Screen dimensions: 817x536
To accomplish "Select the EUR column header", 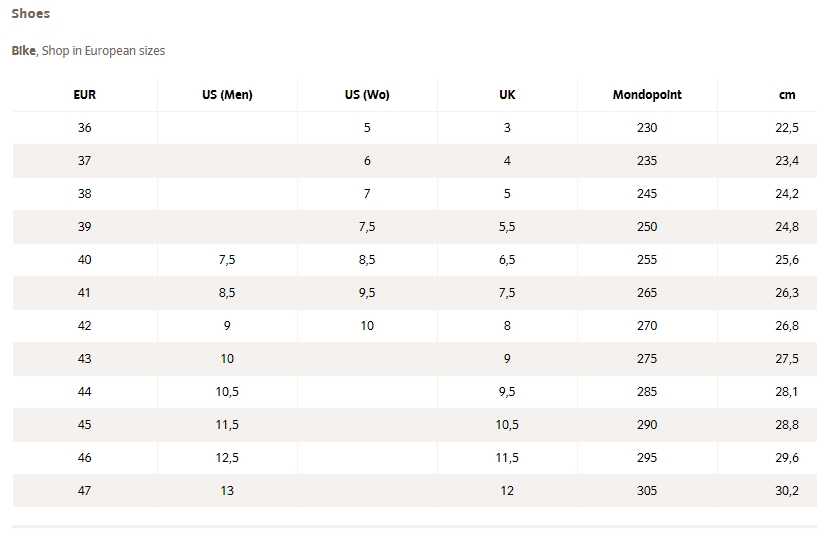I will tap(84, 95).
